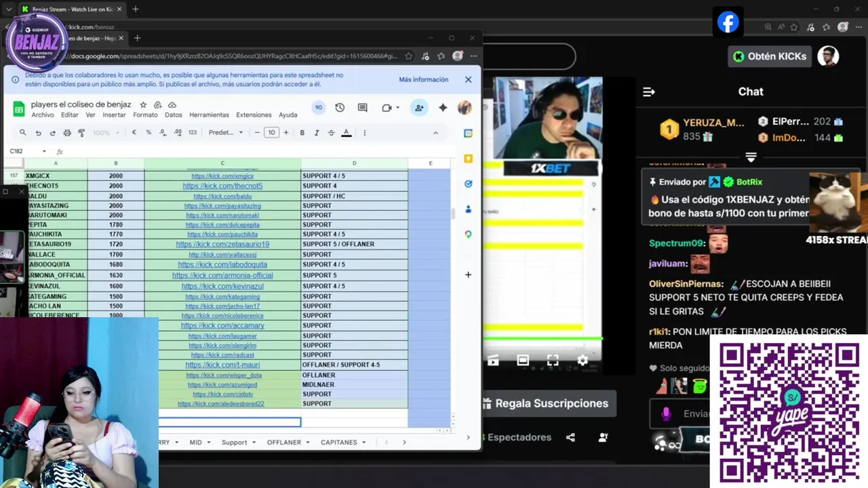Apply percent format to cell
The width and height of the screenshot is (868, 488).
tap(149, 133)
